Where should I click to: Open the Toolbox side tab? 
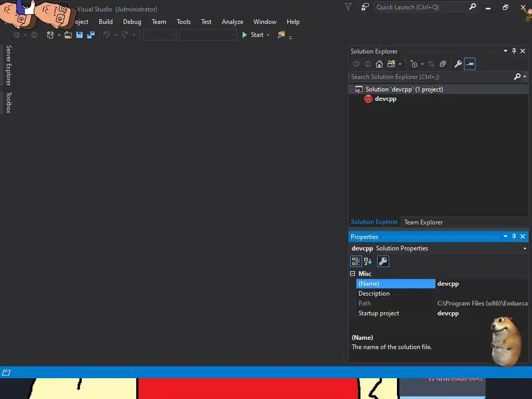tap(9, 102)
